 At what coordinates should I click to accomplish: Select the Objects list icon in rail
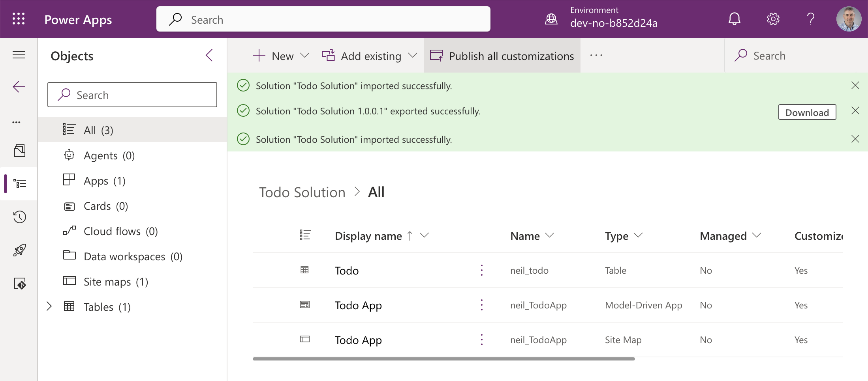(20, 183)
